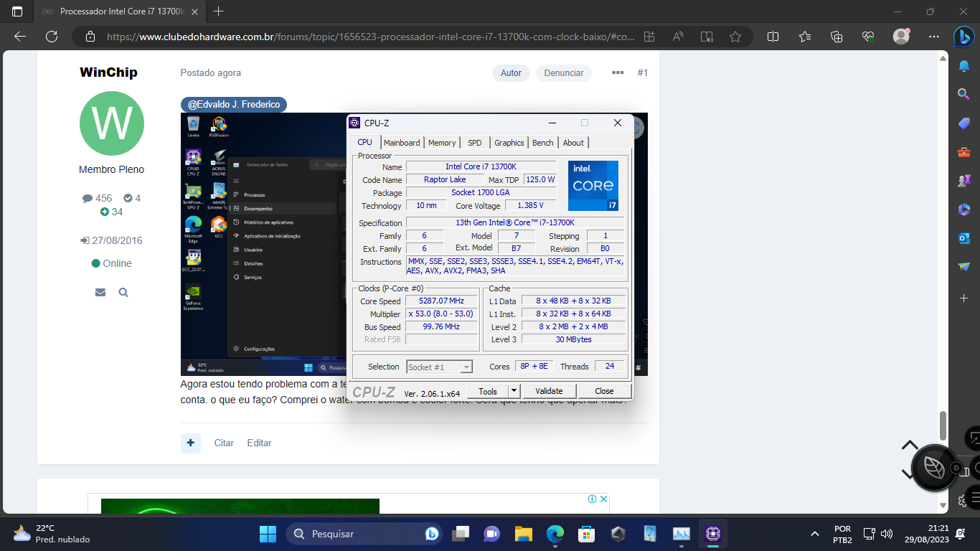The height and width of the screenshot is (551, 980).
Task: Add a sidebar app with plus icon
Action: 963,298
